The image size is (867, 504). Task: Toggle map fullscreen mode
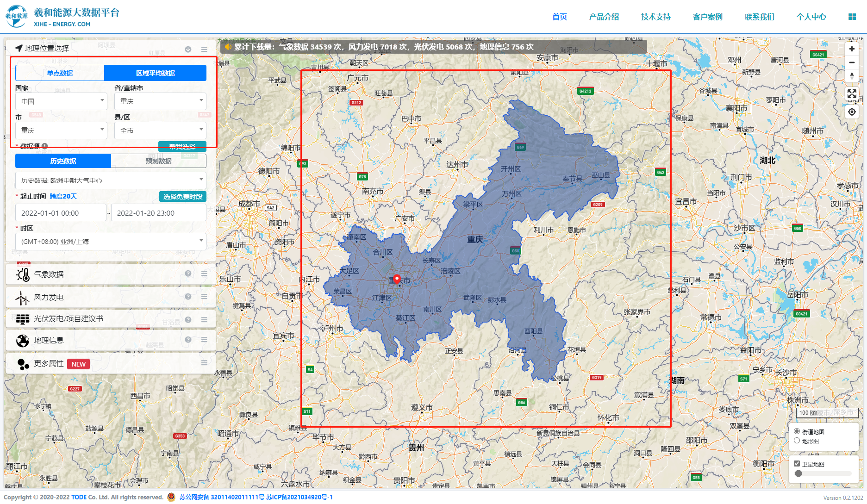(852, 94)
